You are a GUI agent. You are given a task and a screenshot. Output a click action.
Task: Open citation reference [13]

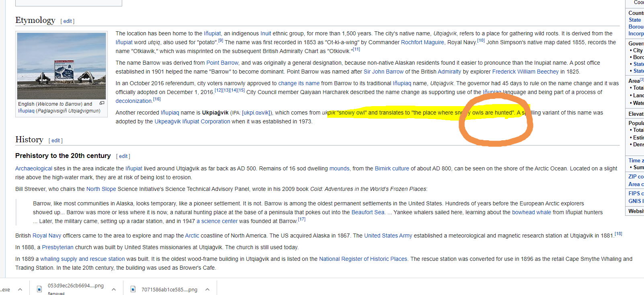coord(226,90)
